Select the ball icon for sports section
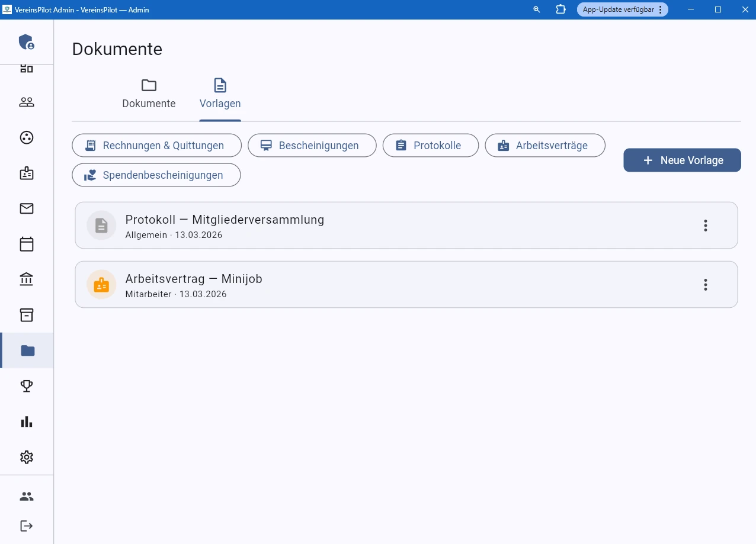 [x=26, y=137]
